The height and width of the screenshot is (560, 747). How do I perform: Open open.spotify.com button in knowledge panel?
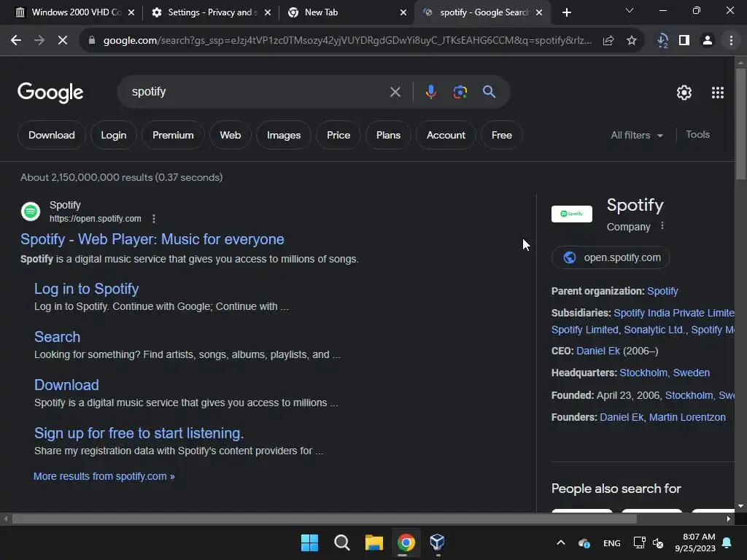[611, 257]
